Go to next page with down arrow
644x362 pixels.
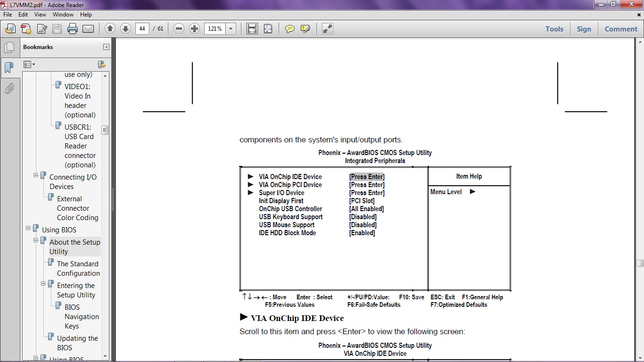coord(125,29)
